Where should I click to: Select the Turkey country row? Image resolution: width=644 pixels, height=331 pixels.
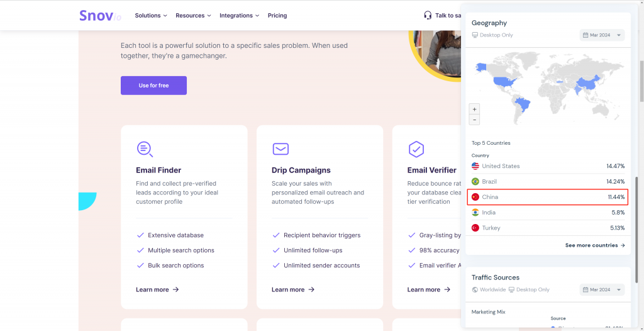[x=548, y=228]
